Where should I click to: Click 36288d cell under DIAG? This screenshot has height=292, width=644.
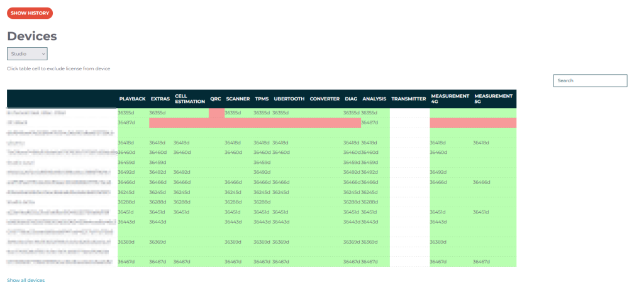(x=352, y=202)
